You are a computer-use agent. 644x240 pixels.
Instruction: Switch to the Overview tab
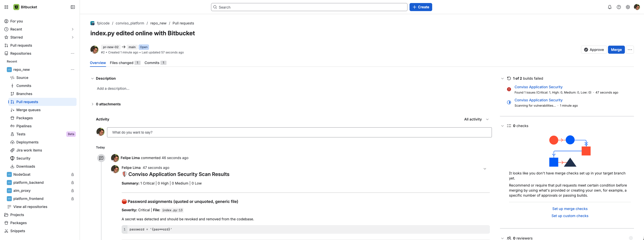(x=98, y=63)
